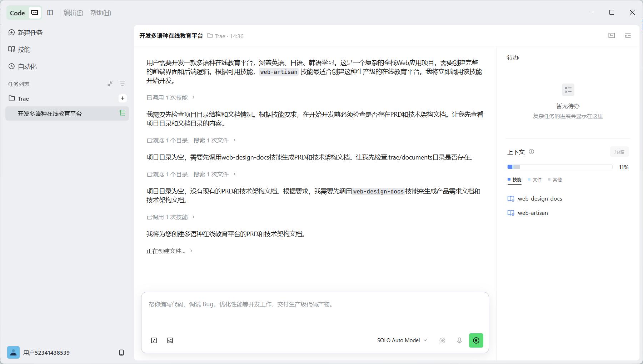Select the 文件 context tab
This screenshot has height=364, width=643.
coord(535,180)
